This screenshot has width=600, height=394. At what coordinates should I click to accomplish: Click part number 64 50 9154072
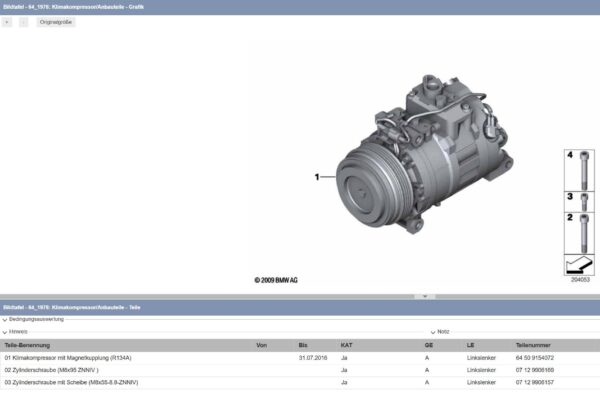(x=535, y=358)
